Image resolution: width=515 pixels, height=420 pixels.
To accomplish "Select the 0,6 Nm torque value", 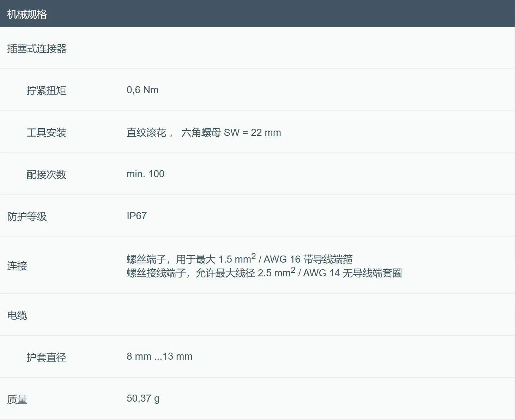I will (x=143, y=90).
